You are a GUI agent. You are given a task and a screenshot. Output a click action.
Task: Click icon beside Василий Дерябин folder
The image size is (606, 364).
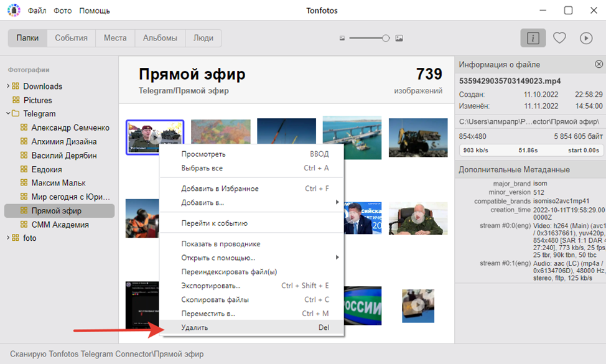24,155
